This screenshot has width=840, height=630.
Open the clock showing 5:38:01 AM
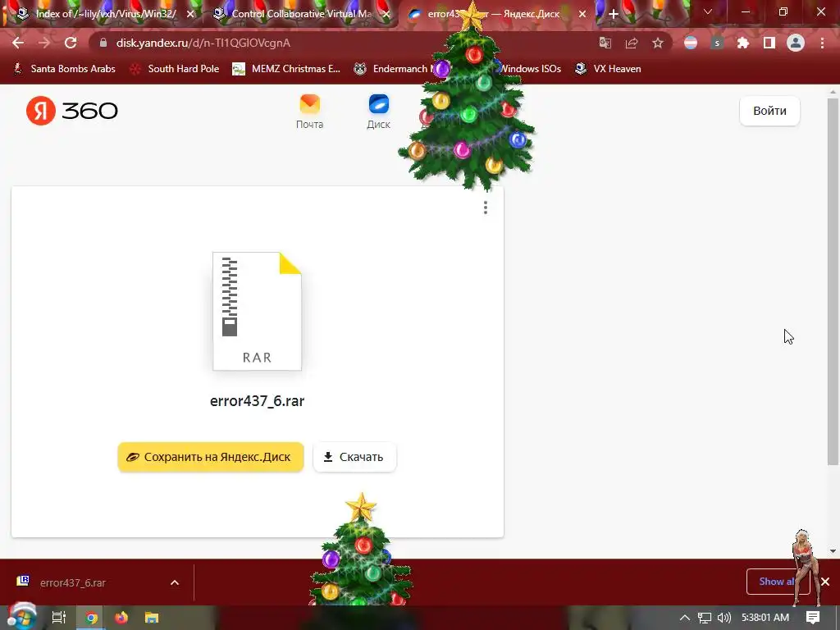pyautogui.click(x=765, y=618)
